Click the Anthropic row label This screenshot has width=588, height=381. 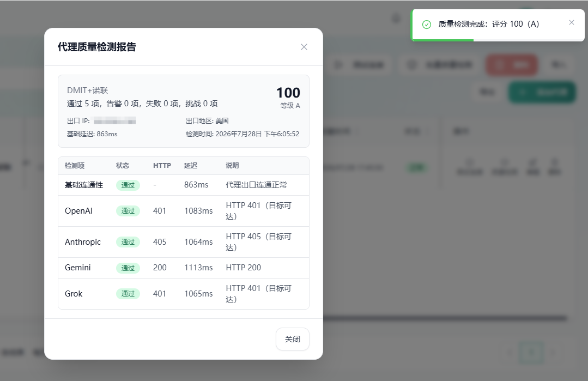(x=82, y=242)
